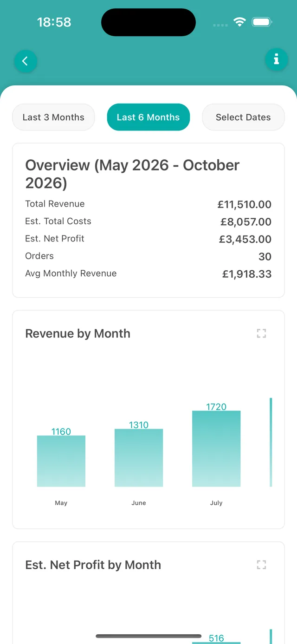Tap the back arrow icon
The width and height of the screenshot is (297, 644).
tap(26, 61)
